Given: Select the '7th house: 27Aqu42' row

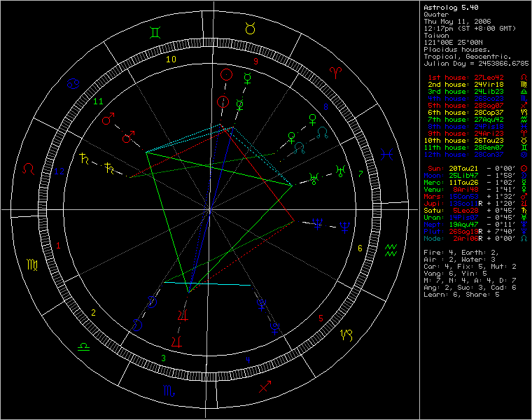Looking at the screenshot, I should pos(465,120).
